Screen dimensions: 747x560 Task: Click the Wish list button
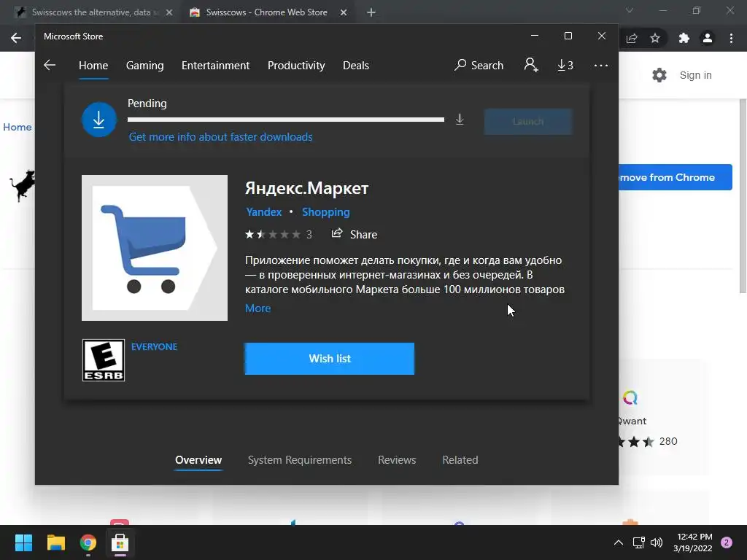(x=330, y=359)
